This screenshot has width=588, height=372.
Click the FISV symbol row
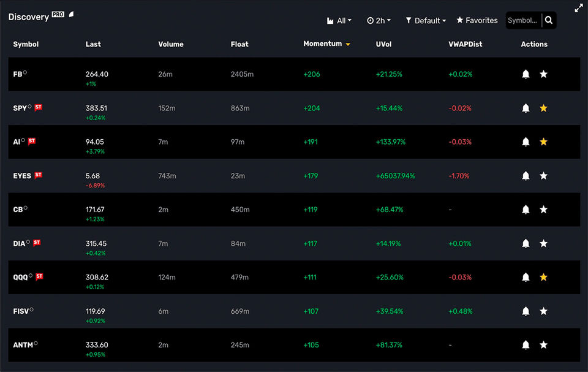click(22, 311)
